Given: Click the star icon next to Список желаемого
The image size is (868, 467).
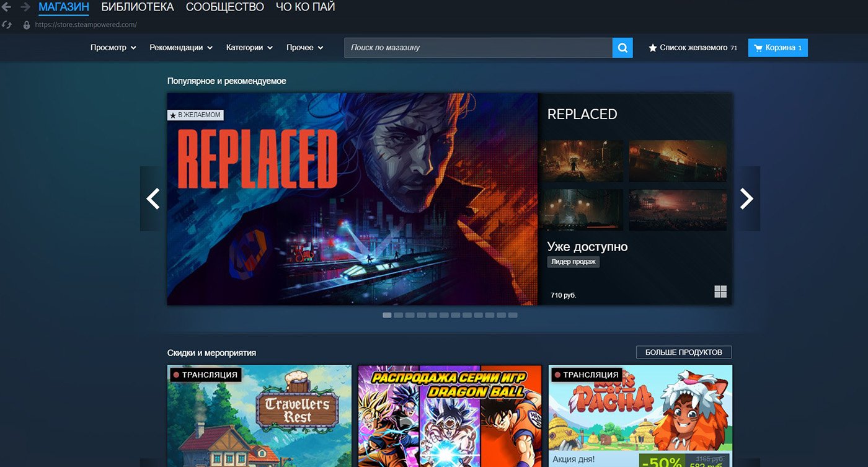Looking at the screenshot, I should (x=652, y=47).
